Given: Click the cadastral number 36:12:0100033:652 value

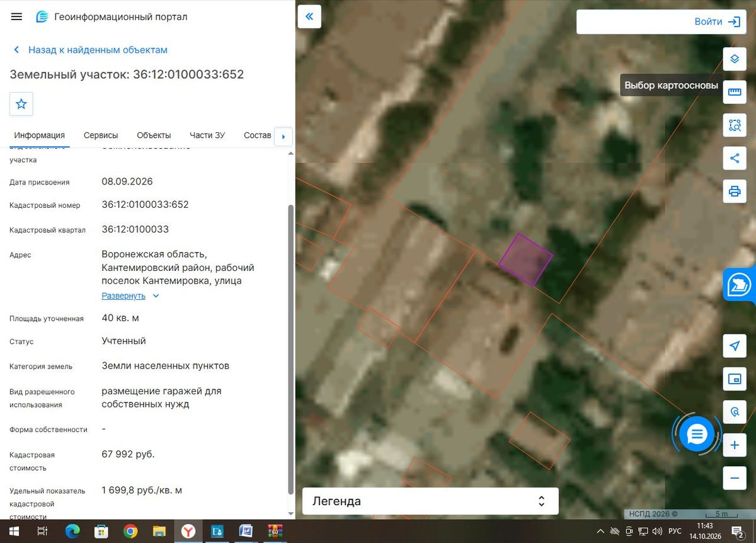Looking at the screenshot, I should click(x=145, y=205).
